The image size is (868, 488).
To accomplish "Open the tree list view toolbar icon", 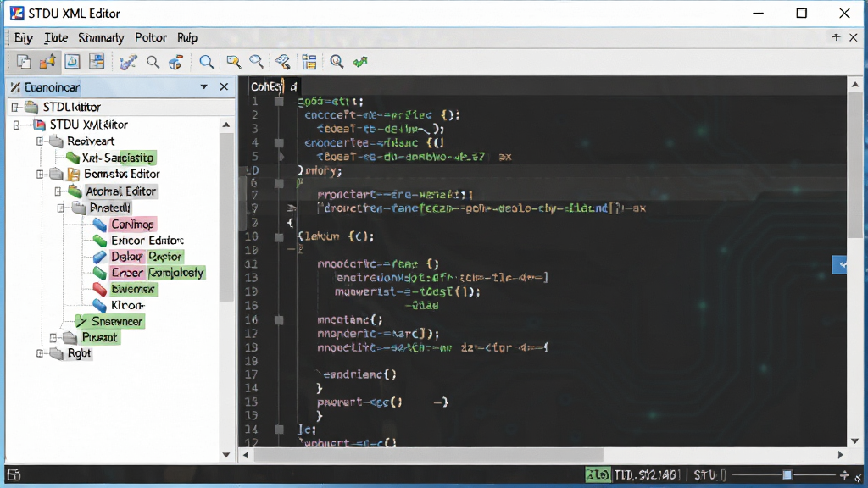I will coord(309,62).
